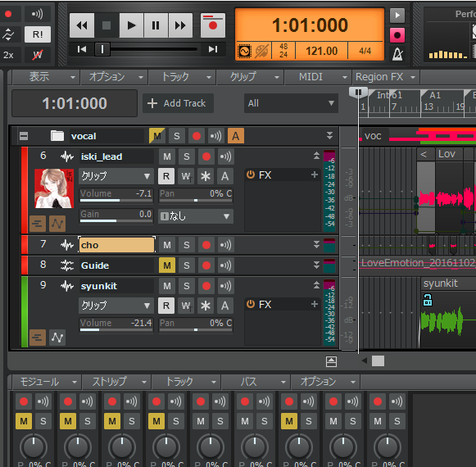This screenshot has height=467, width=476.
Task: Toggle syunkit FX bin power icon
Action: [x=251, y=304]
